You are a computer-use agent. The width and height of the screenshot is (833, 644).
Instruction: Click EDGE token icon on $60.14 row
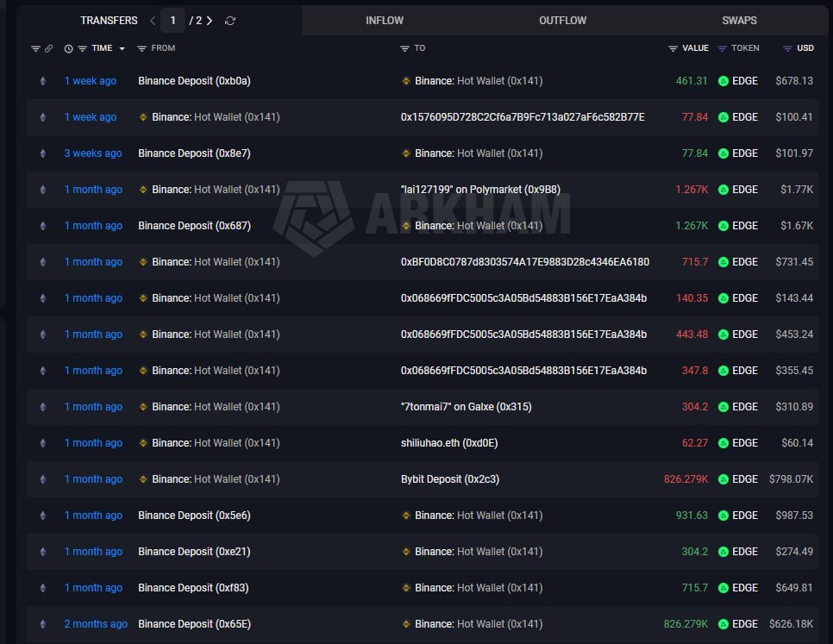tap(723, 443)
